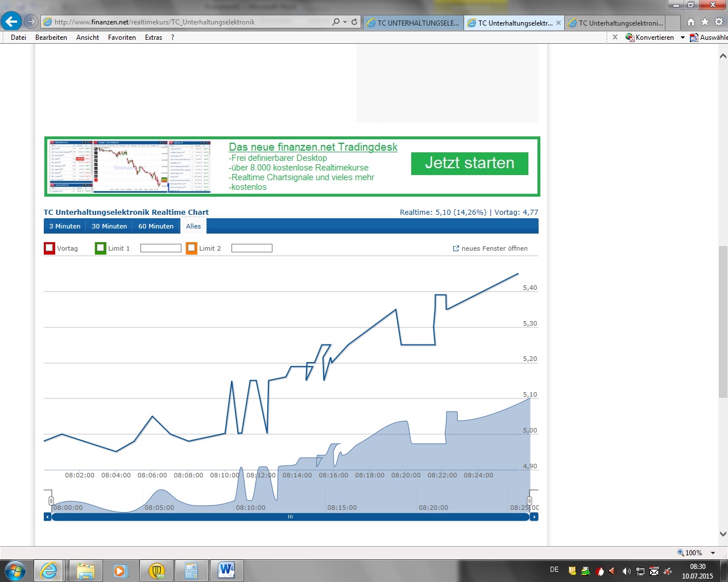Expand the address bar search dropdown arrow
728x582 pixels.
point(345,22)
